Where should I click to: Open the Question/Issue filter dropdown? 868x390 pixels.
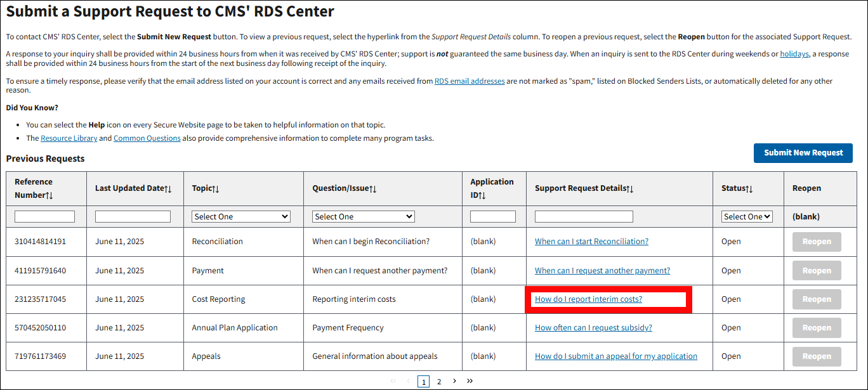[364, 217]
